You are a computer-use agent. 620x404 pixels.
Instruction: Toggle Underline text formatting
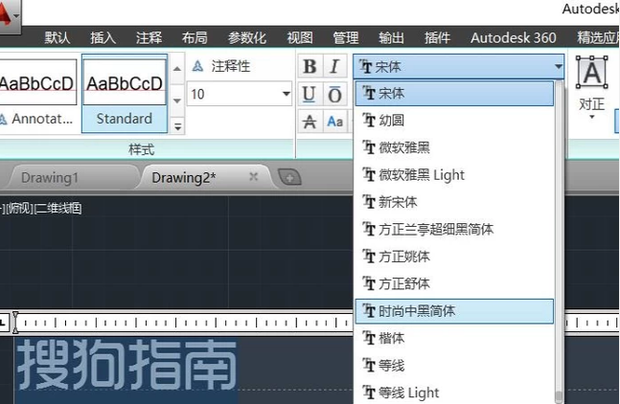click(x=309, y=94)
